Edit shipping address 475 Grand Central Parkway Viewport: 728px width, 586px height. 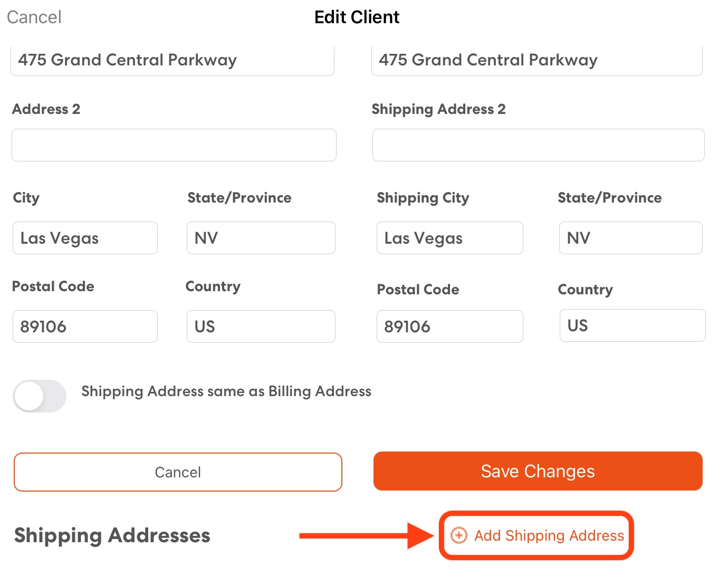click(x=537, y=60)
